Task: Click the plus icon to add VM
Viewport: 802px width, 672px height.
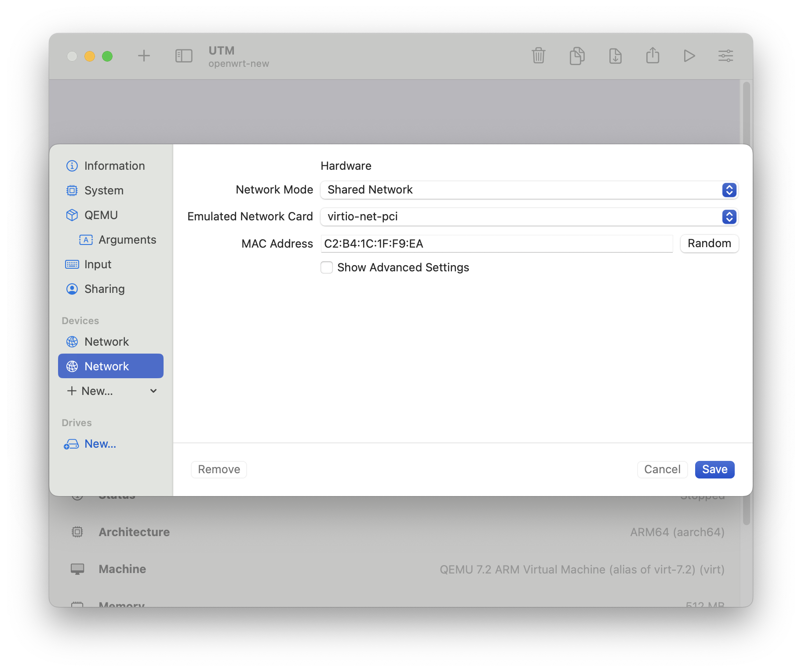Action: pos(144,56)
